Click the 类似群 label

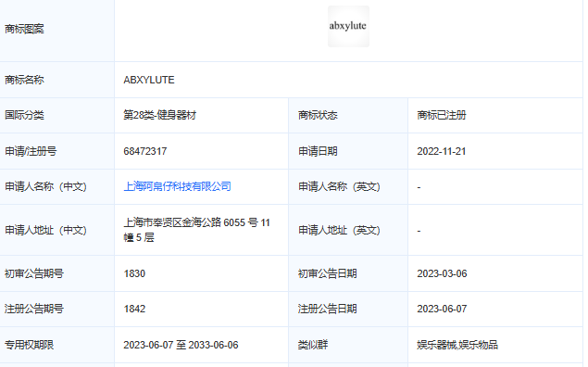(x=313, y=345)
